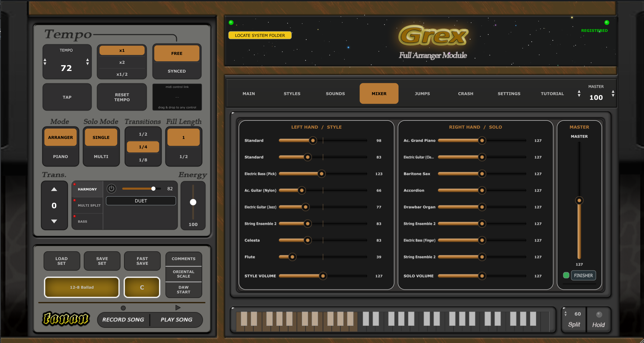This screenshot has height=343, width=644.
Task: Adjust the Electric Bass (Pick) volume slider
Action: coord(323,174)
